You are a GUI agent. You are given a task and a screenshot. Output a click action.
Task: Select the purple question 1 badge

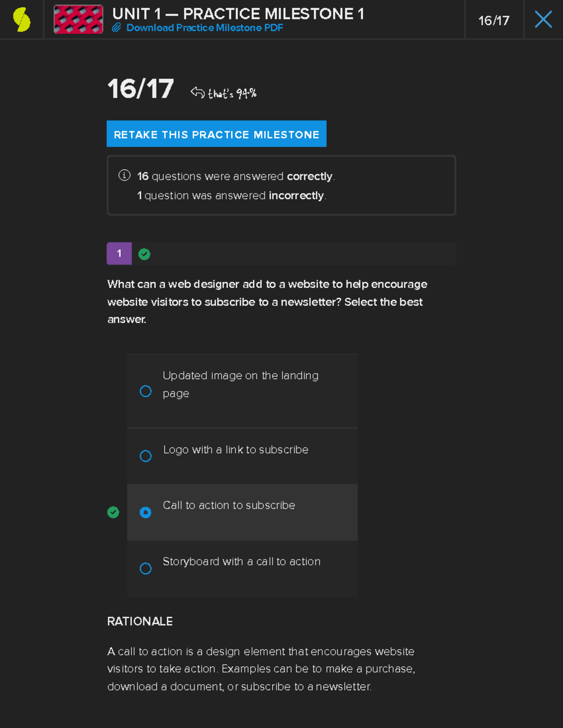click(x=119, y=254)
